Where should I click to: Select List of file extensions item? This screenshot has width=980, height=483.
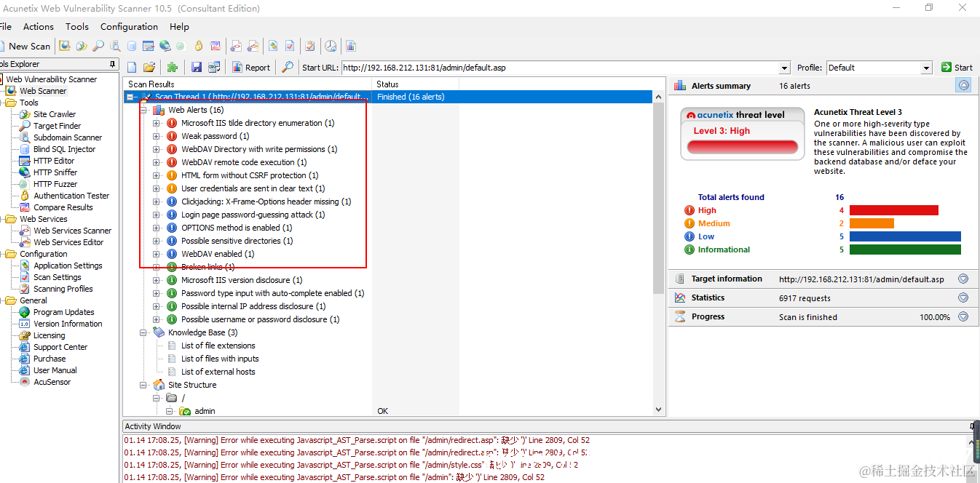(218, 346)
